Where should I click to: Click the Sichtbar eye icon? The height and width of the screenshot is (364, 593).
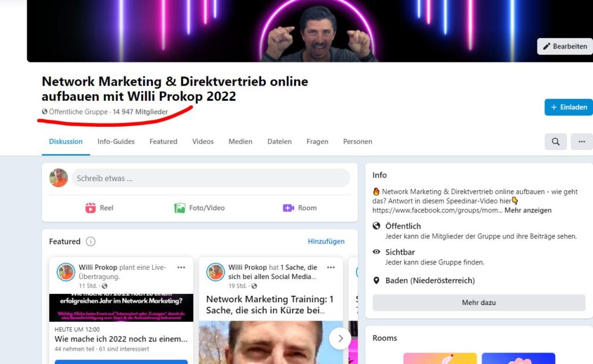click(x=376, y=252)
